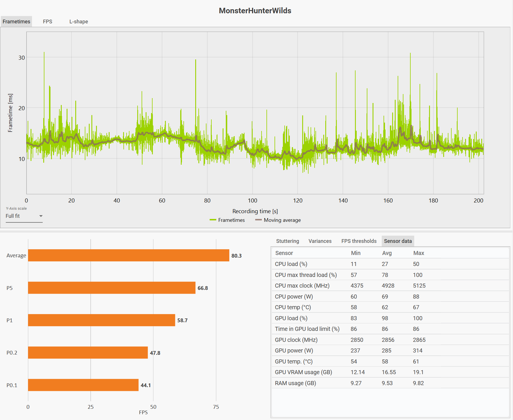Click the 5125 max CPU clock value
The height and width of the screenshot is (420, 513).
[419, 286]
